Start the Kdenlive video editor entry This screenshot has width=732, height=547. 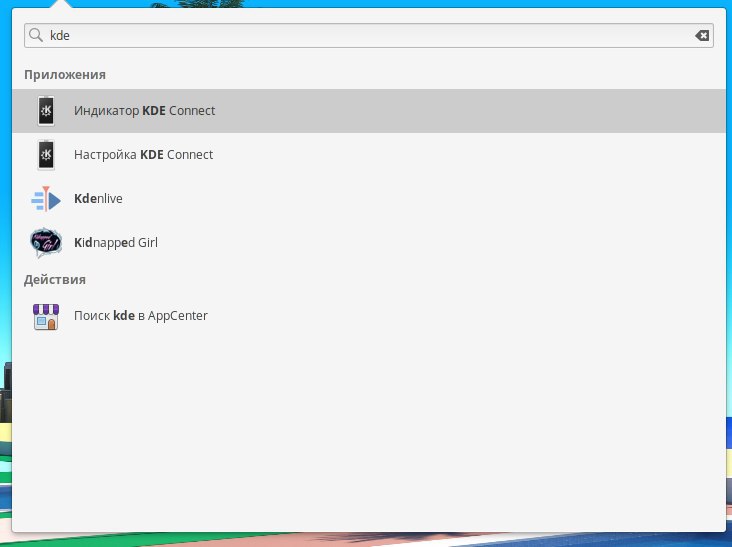coord(368,199)
